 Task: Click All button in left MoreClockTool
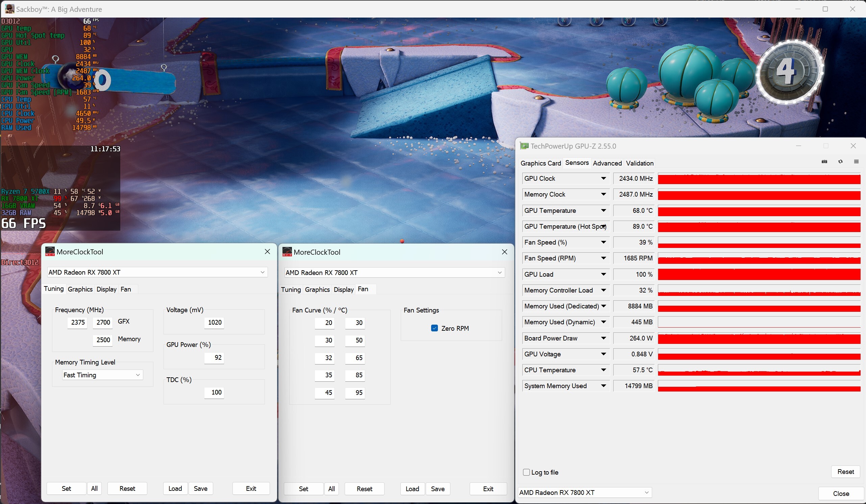[x=95, y=488]
